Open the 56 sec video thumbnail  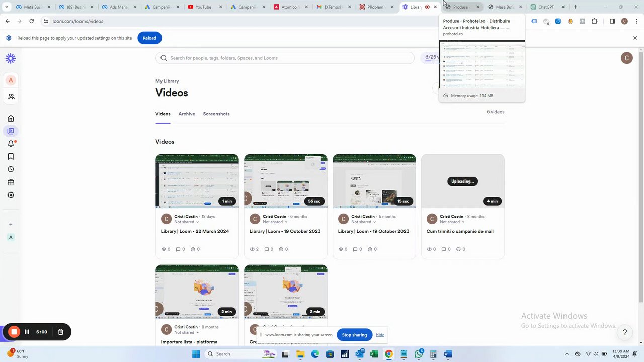click(x=286, y=181)
